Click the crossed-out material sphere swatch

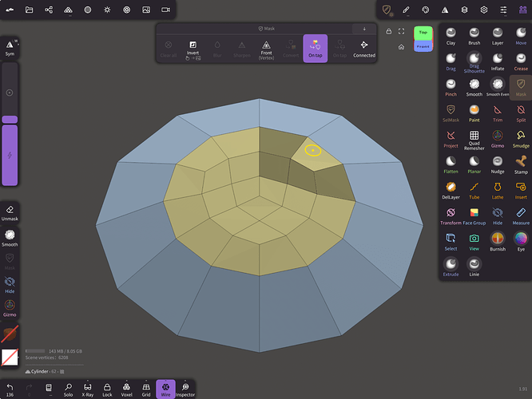(x=10, y=334)
